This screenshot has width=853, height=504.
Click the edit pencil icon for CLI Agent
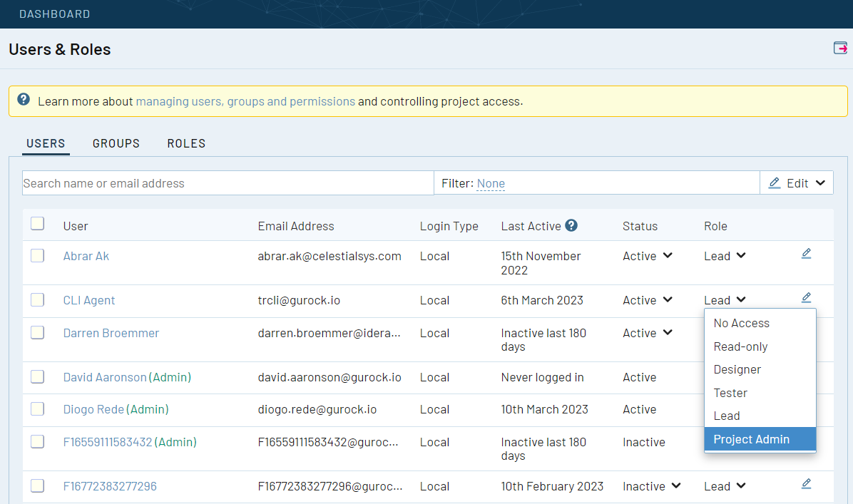tap(806, 298)
